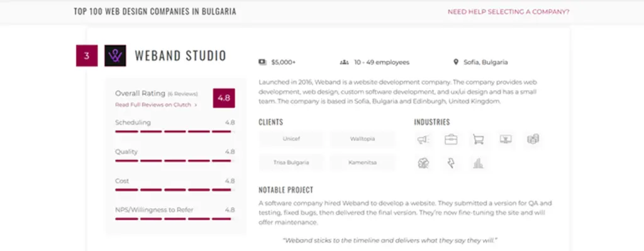Click the employees people icon
Screen dimensions: 644x251
tap(344, 62)
